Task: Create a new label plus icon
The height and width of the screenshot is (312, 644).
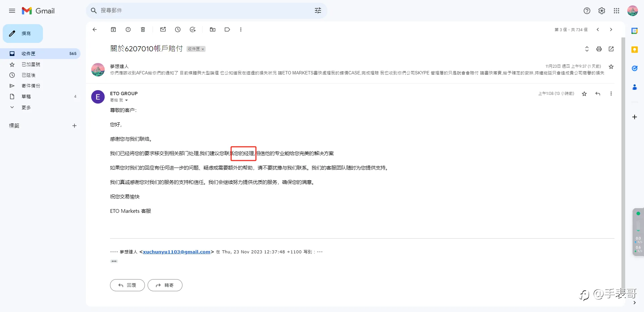Action: tap(74, 126)
